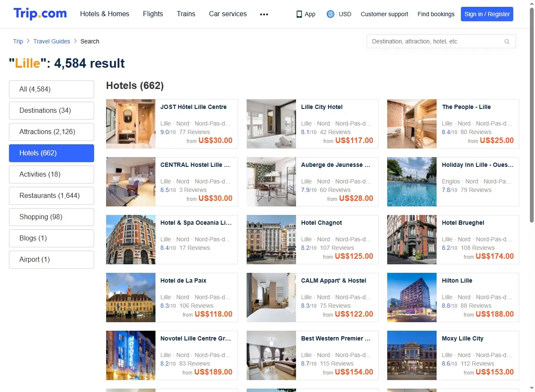Viewport: 535px width, 392px height.
Task: Select Shopping (98) filter
Action: click(52, 217)
